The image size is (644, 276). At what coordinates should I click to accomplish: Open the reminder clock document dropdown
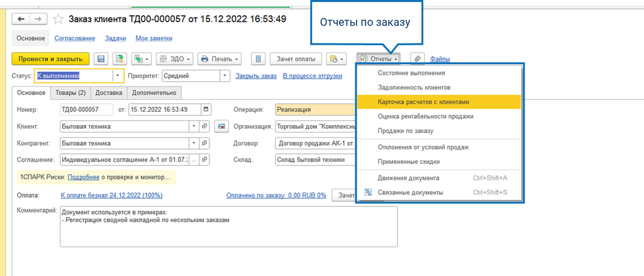337,59
